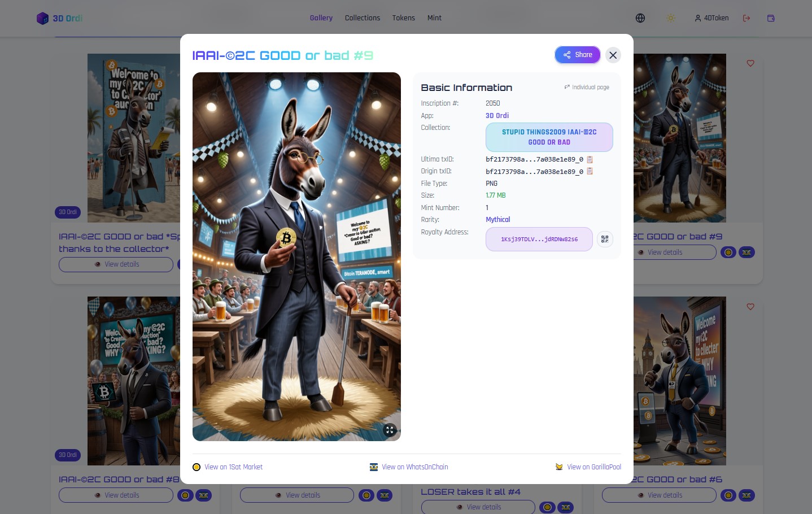Share this inscription
This screenshot has height=514, width=812.
577,55
